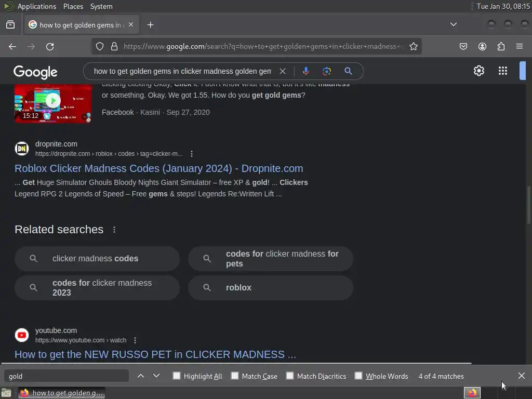532x399 pixels.
Task: Start Google voice search microphone
Action: 305,71
